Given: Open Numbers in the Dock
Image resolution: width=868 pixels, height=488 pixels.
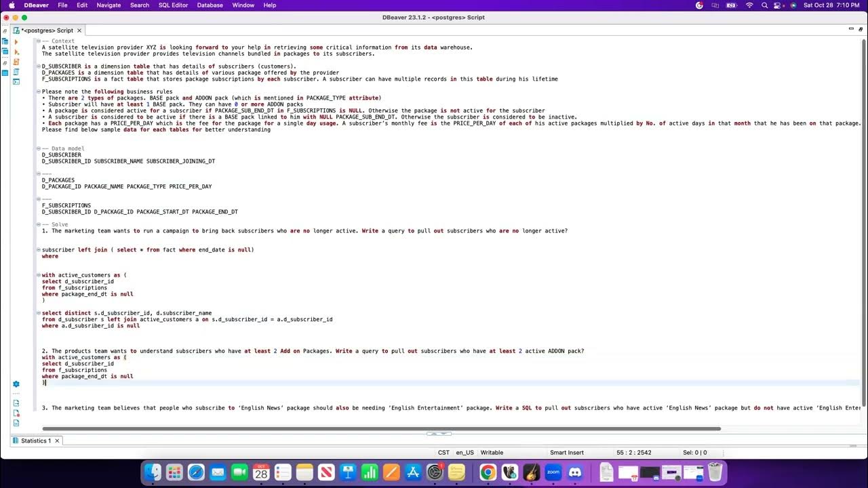Looking at the screenshot, I should pyautogui.click(x=370, y=472).
